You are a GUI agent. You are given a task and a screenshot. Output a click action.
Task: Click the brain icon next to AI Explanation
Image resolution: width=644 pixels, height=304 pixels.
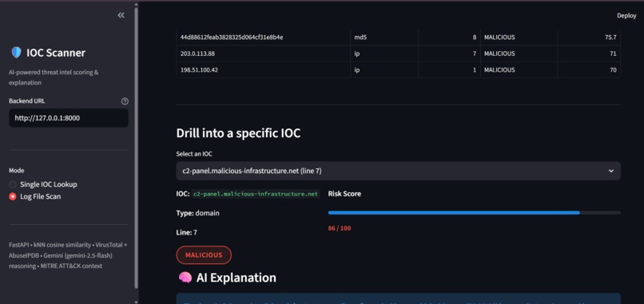click(185, 278)
